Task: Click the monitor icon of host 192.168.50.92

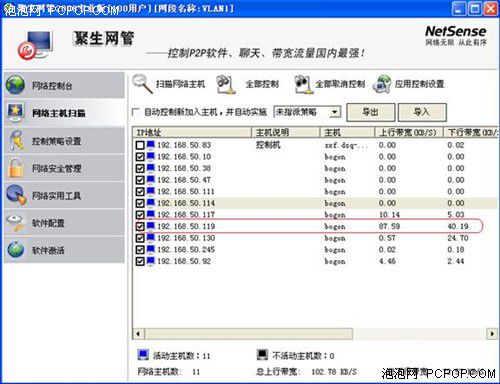Action: point(151,261)
